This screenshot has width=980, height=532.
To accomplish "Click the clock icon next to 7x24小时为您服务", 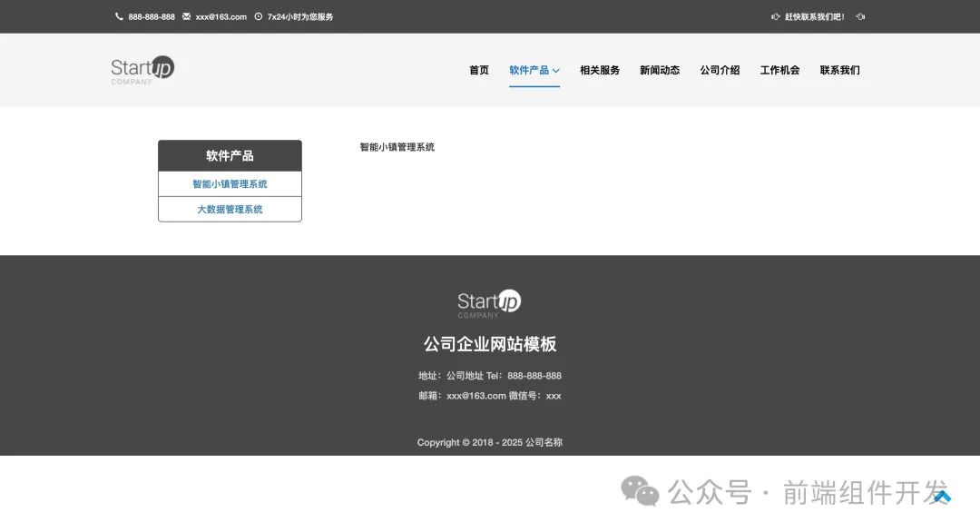I will coord(258,16).
